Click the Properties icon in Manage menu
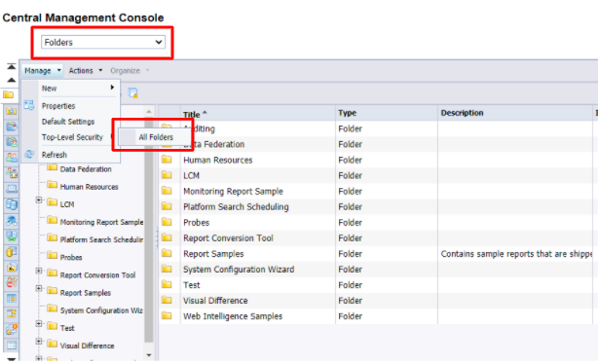The width and height of the screenshot is (598, 364). click(x=29, y=105)
